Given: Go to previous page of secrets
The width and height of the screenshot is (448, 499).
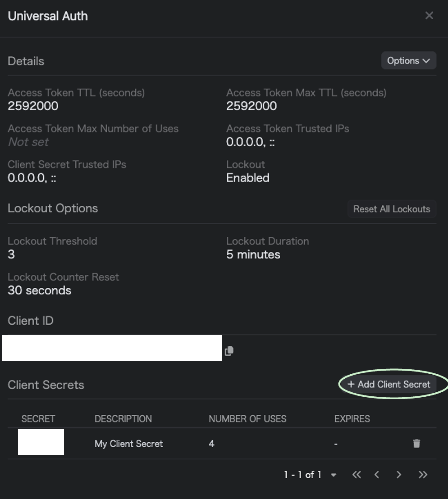Looking at the screenshot, I should coord(377,475).
